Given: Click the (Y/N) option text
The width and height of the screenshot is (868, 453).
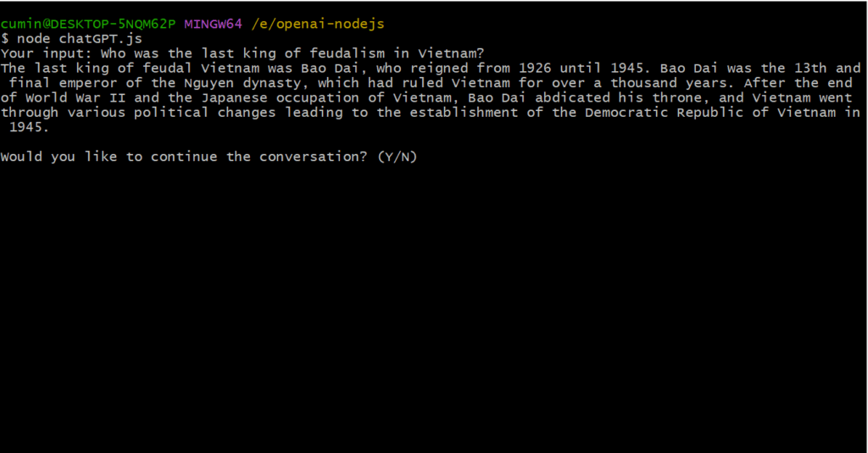Looking at the screenshot, I should (x=398, y=157).
